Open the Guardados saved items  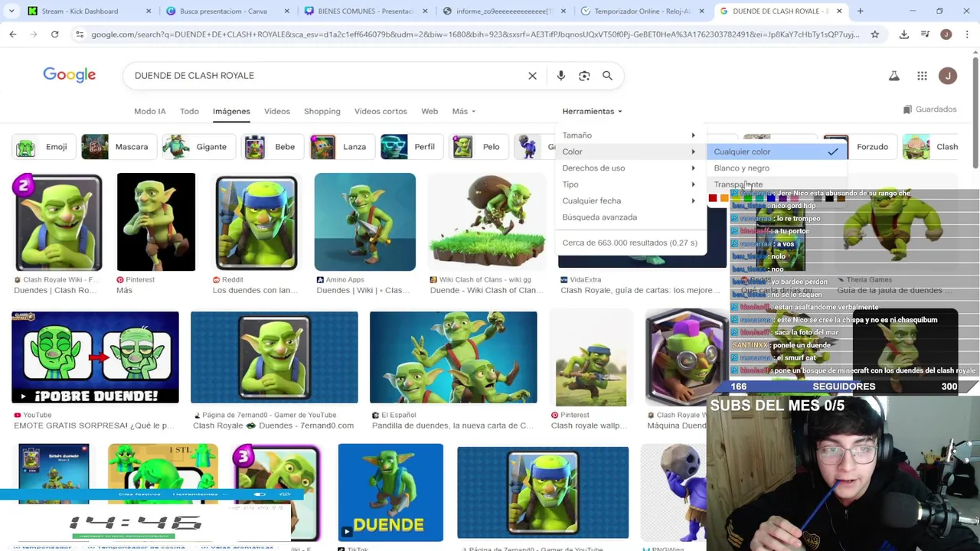tap(929, 109)
